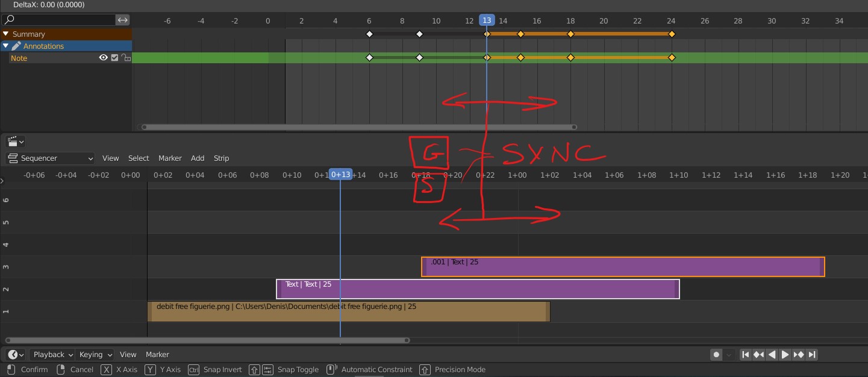Open the Strip menu

point(222,158)
